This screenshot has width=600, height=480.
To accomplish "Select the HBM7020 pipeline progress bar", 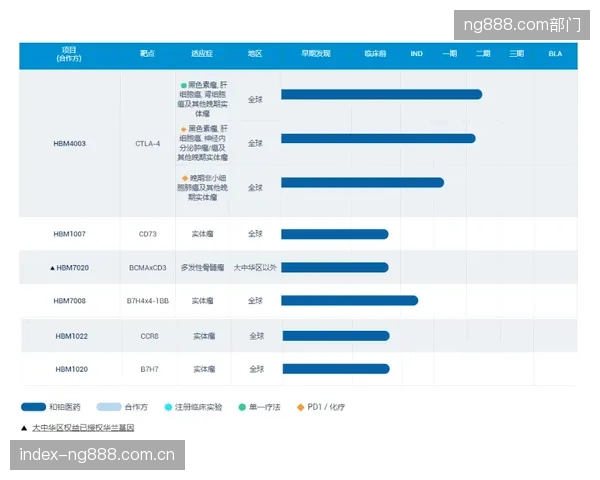I will (x=335, y=267).
